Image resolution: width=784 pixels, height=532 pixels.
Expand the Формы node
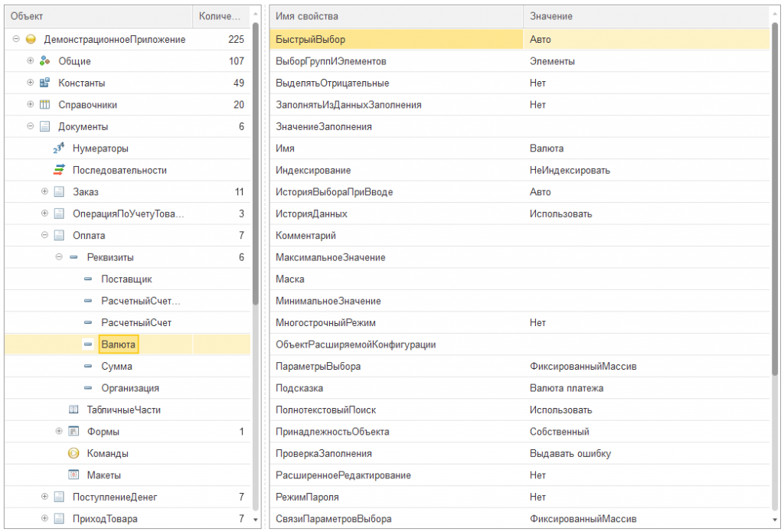[x=59, y=432]
